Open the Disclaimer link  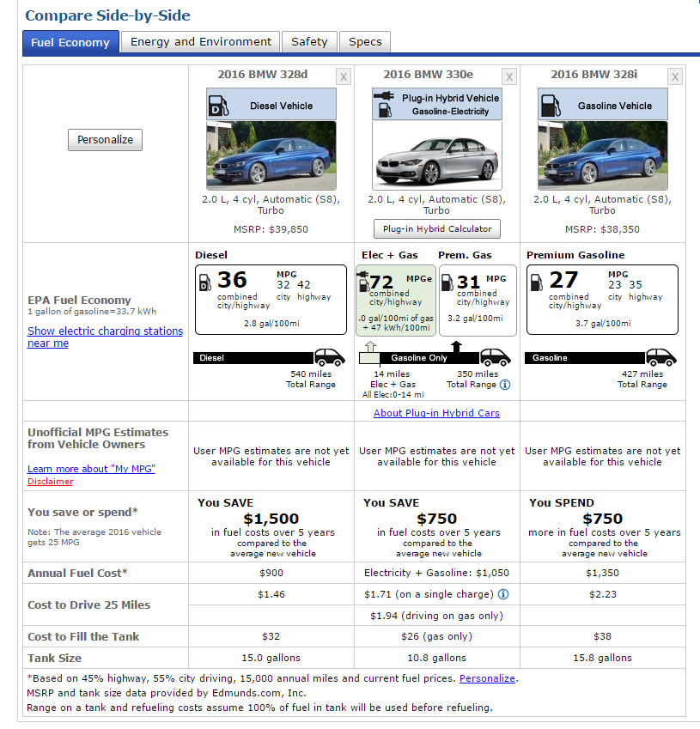click(x=50, y=482)
